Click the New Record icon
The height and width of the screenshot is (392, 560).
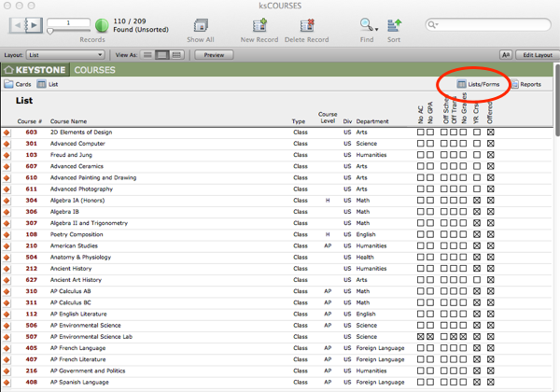pos(259,24)
